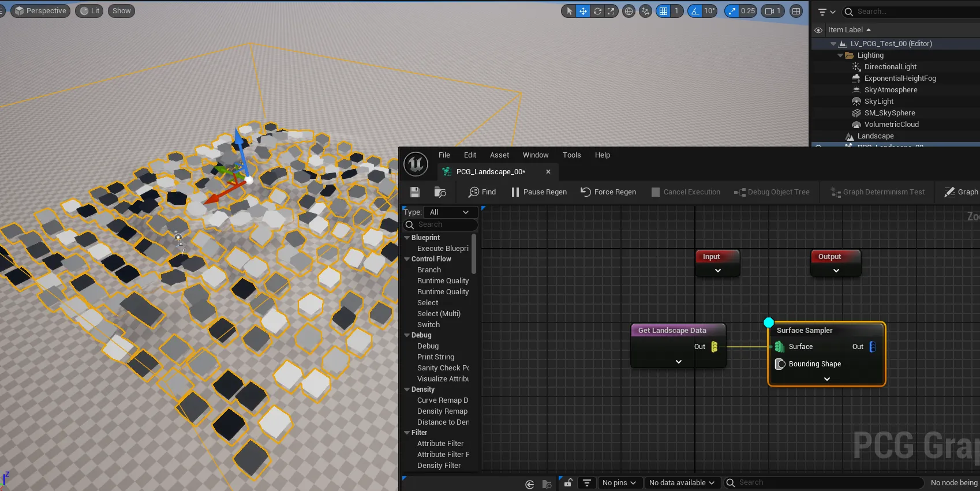Collapse the Debug palette category
This screenshot has width=980, height=491.
click(x=407, y=335)
